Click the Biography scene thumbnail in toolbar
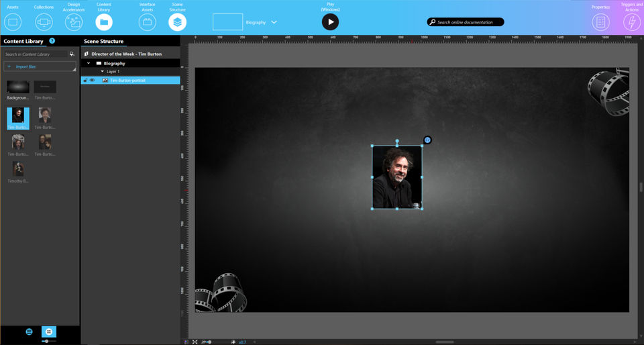Image resolution: width=644 pixels, height=345 pixels. click(x=227, y=21)
